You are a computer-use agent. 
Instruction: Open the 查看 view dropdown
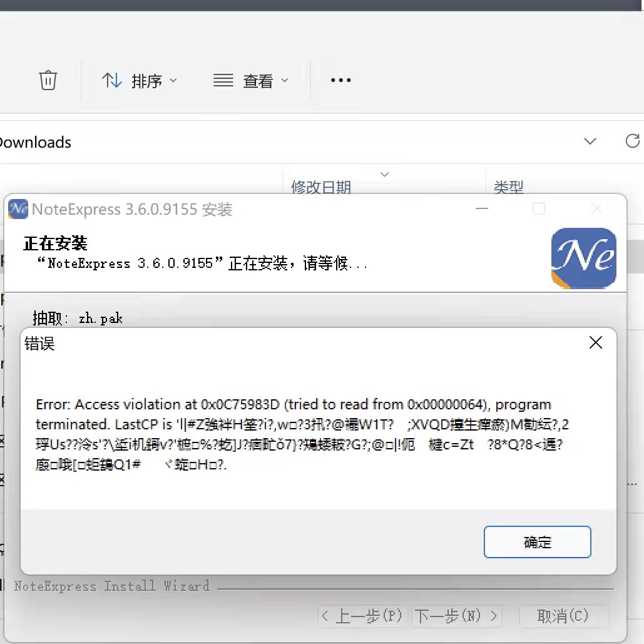250,81
